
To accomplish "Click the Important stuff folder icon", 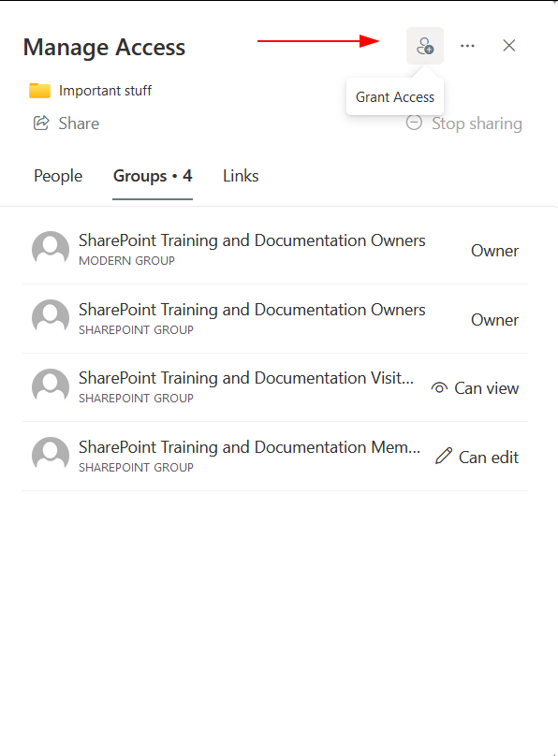I will tap(39, 90).
